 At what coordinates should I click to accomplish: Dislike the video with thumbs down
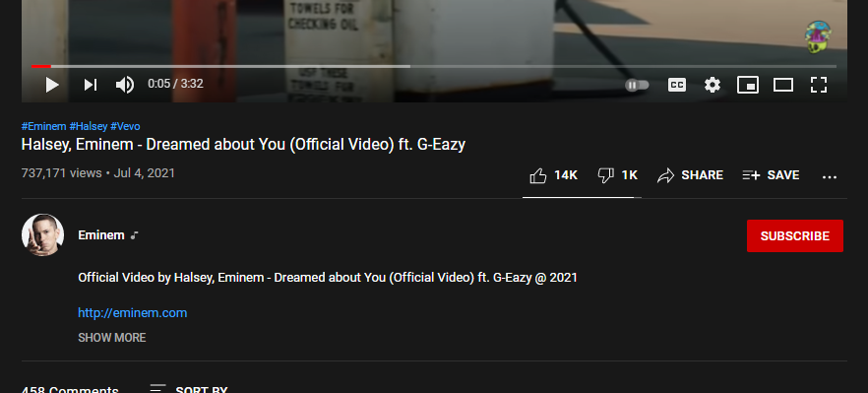tap(618, 175)
